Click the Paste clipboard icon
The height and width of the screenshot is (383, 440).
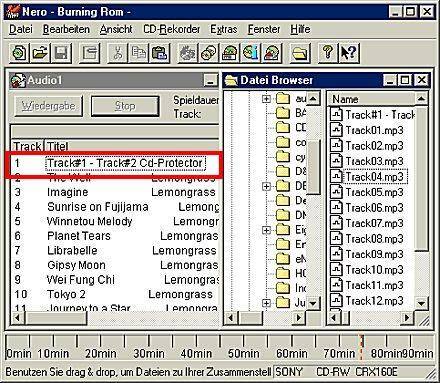(159, 53)
